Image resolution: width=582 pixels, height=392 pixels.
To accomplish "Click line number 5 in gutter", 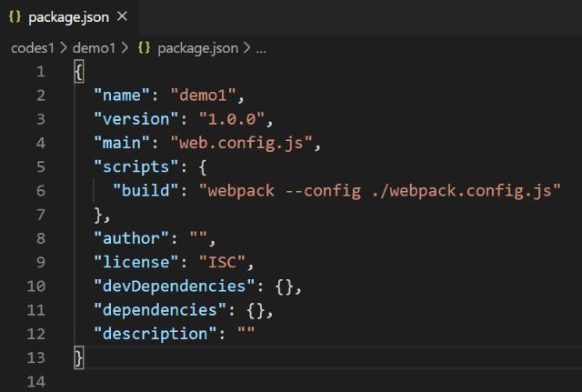I will point(39,166).
